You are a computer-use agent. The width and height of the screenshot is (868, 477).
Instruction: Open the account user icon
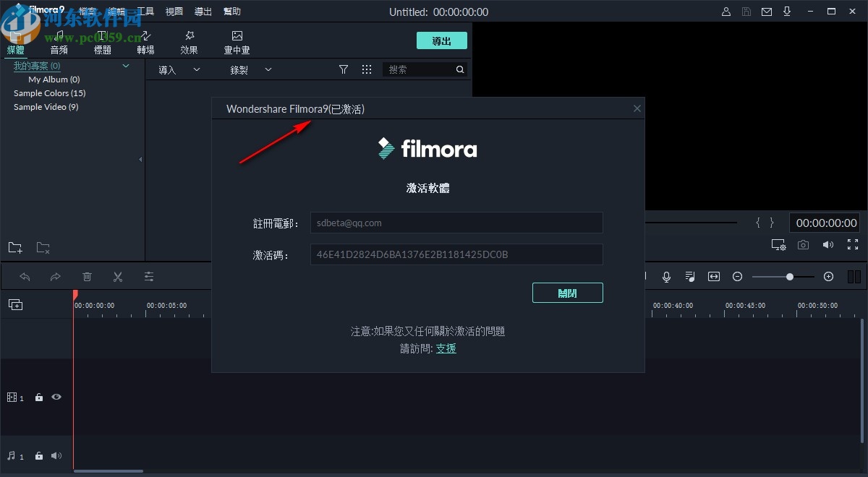click(726, 12)
